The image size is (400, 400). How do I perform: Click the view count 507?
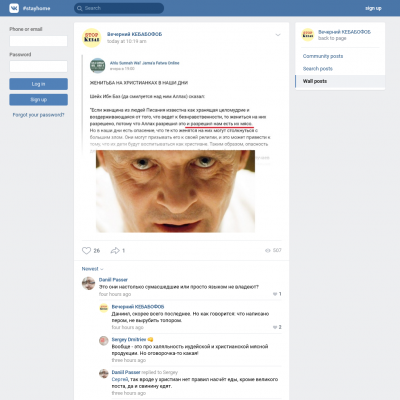pyautogui.click(x=277, y=250)
